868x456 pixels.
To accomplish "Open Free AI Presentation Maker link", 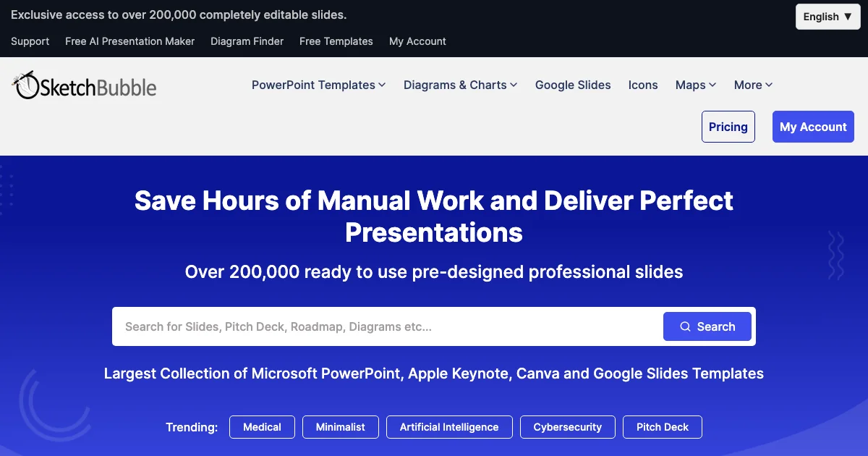I will [x=130, y=41].
